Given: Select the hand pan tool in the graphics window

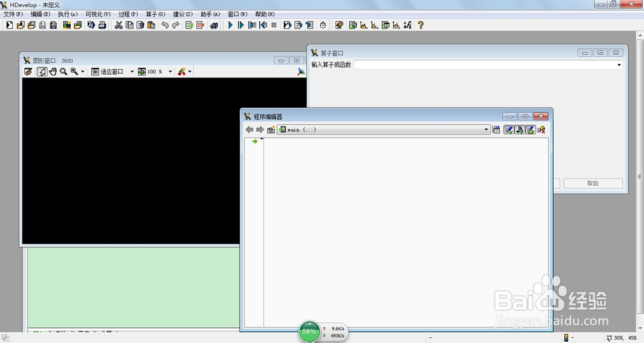Looking at the screenshot, I should (x=53, y=72).
